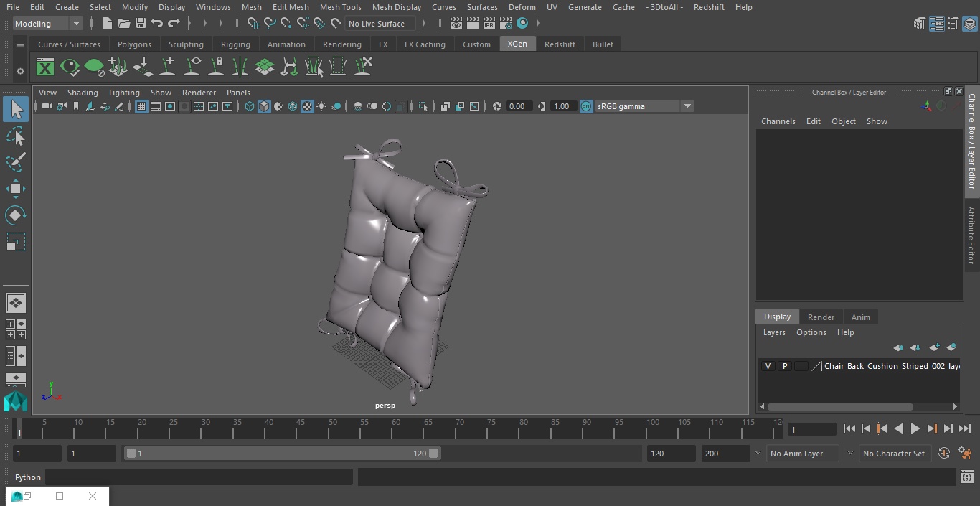Open the Mesh Tools menu

coord(340,7)
